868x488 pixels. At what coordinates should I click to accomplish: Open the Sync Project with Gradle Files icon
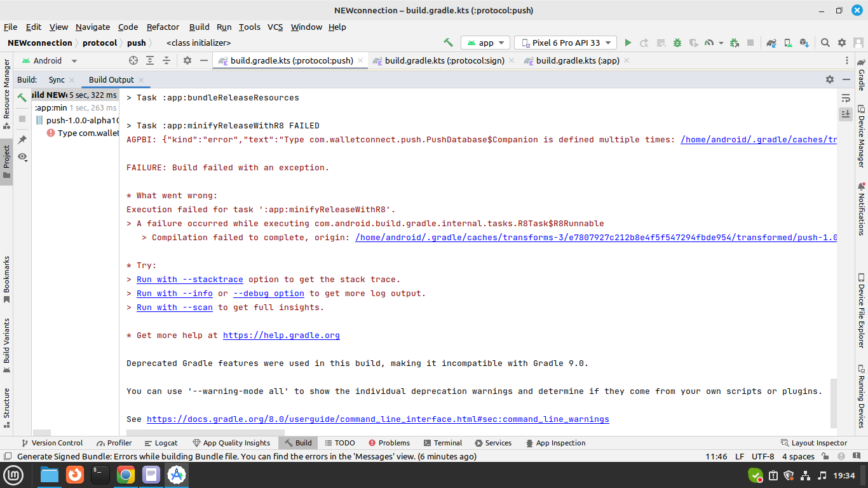coord(771,43)
